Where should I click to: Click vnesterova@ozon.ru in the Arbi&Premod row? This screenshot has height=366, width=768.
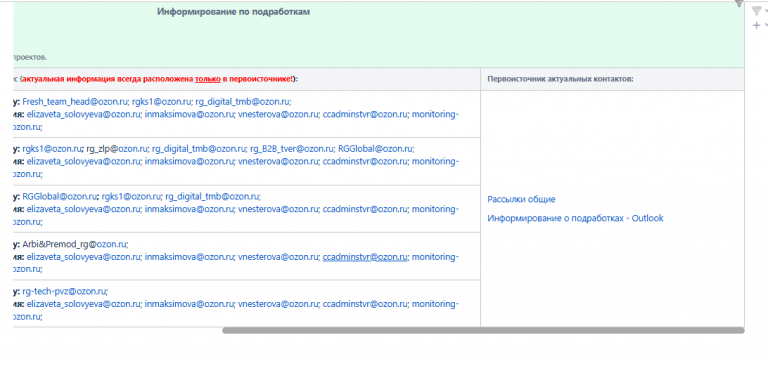[x=278, y=256]
